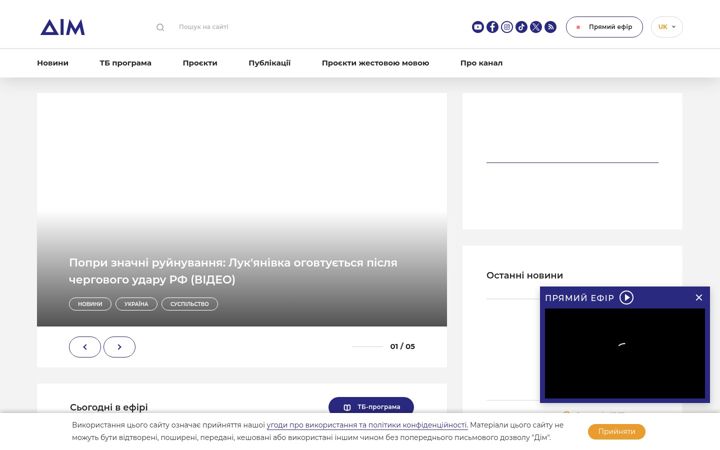The height and width of the screenshot is (450, 720).
Task: Click the Сьогодні в ефірі heading
Action: tap(109, 407)
